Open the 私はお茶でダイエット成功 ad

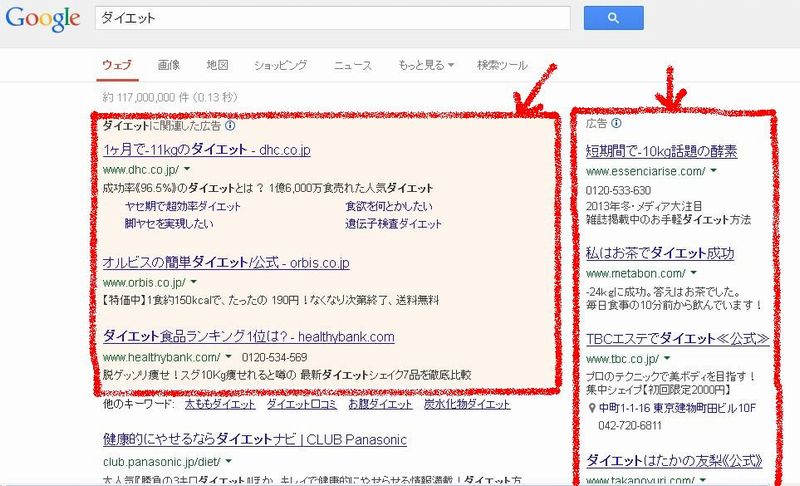click(660, 253)
